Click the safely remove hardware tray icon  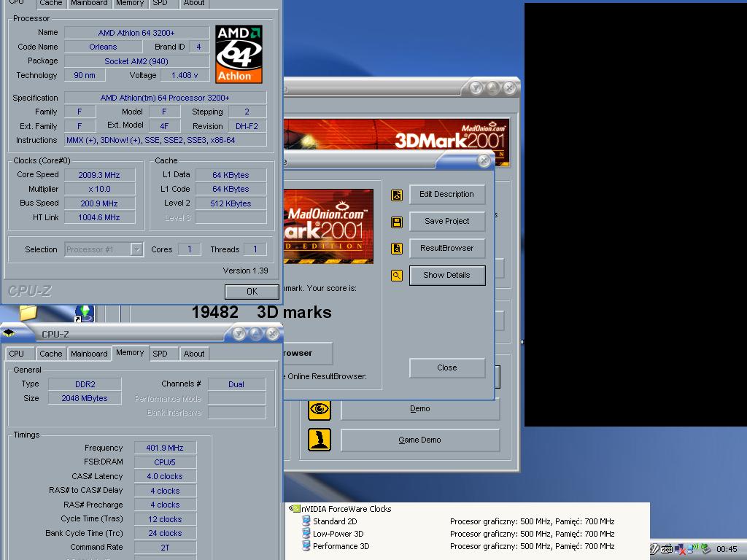[705, 549]
